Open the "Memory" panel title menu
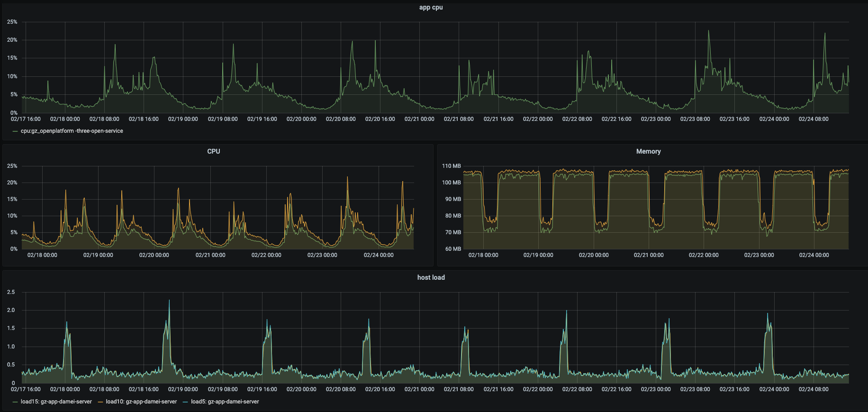Screen dimensions: 868x412 pyautogui.click(x=648, y=151)
